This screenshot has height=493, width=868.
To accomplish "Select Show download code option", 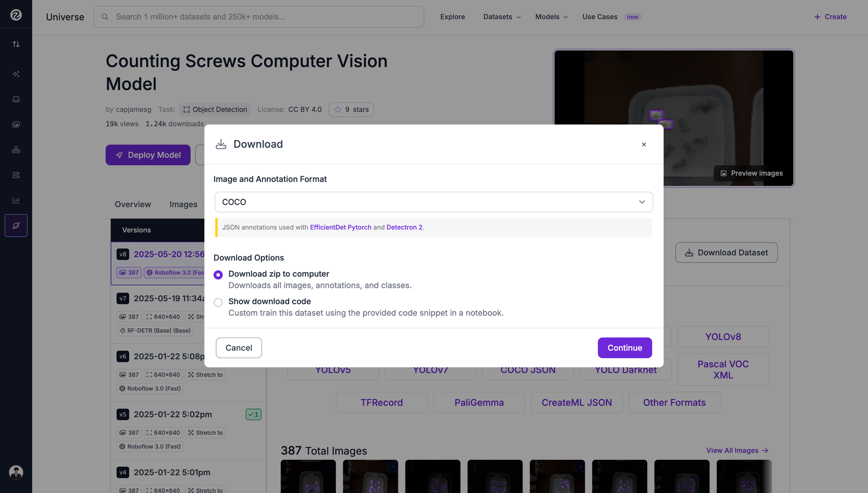I will 218,302.
